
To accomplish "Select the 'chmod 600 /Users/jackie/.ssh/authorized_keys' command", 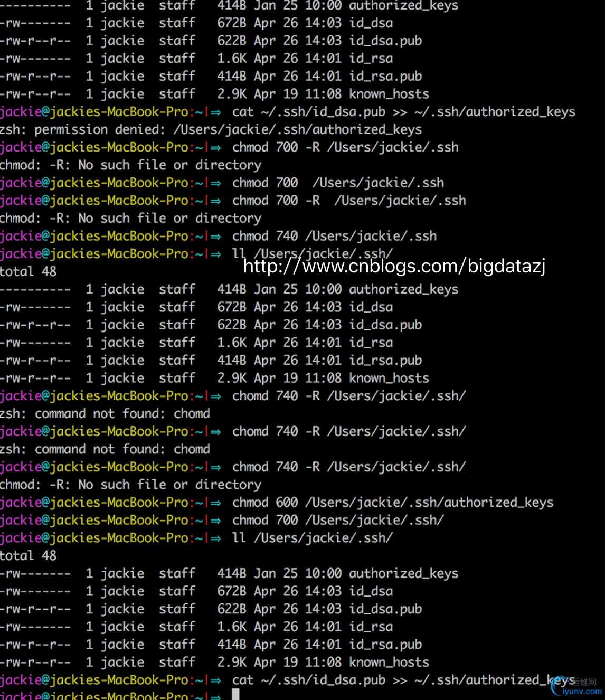I will [x=393, y=502].
